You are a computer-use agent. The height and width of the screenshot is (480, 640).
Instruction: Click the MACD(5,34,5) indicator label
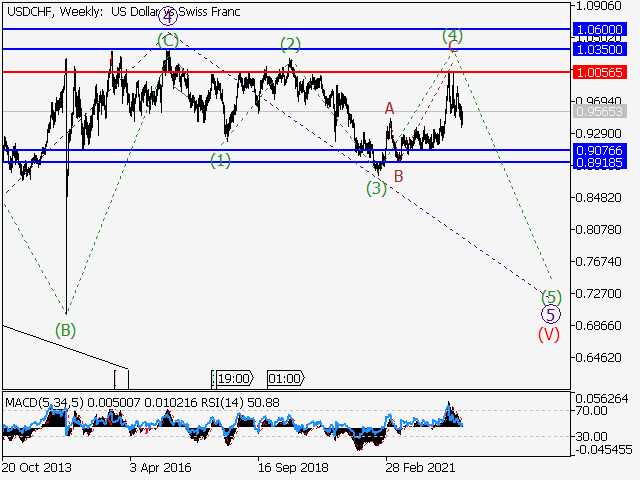(44, 403)
